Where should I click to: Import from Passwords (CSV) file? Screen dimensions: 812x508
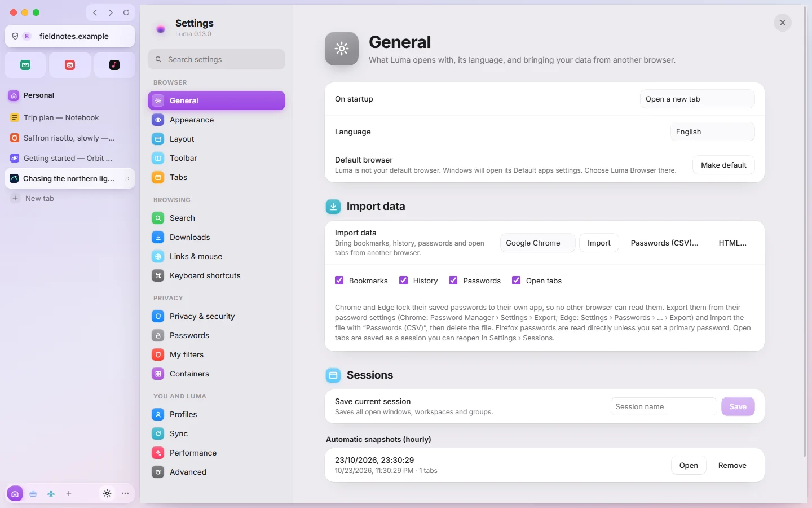[x=664, y=243]
